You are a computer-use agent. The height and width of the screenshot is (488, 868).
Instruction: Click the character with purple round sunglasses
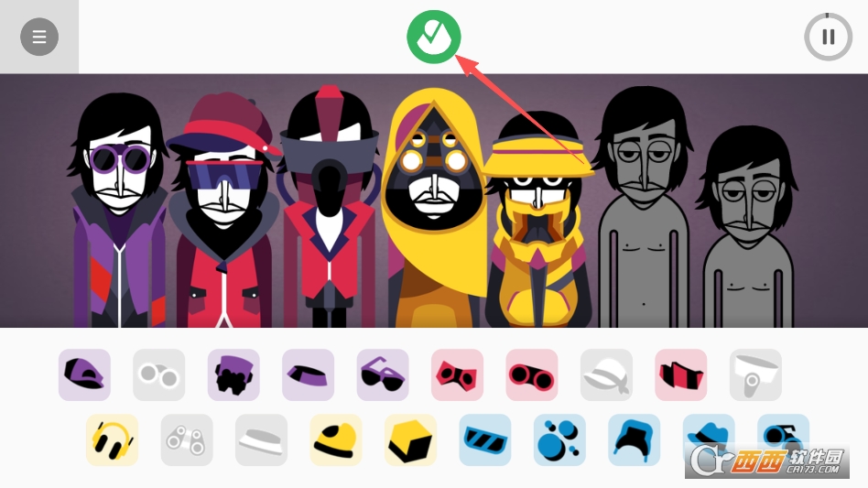coord(119,211)
